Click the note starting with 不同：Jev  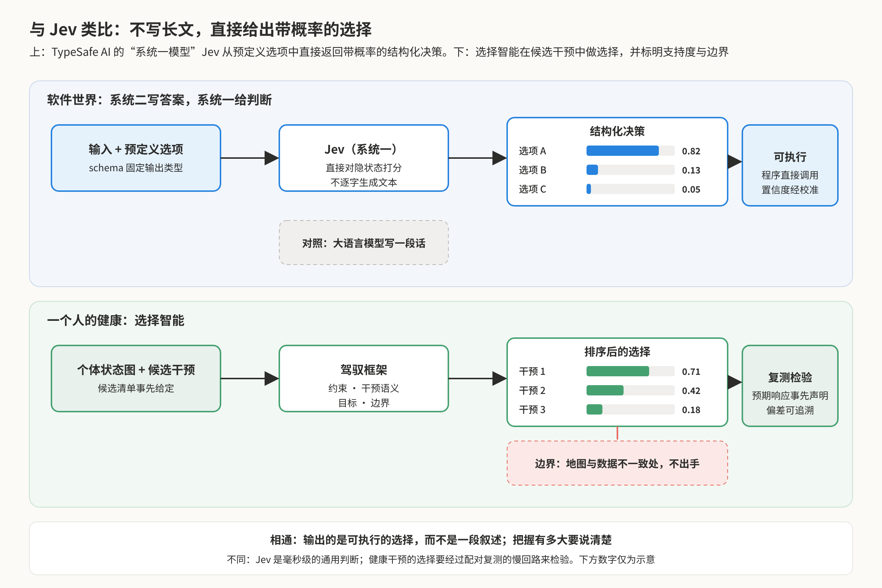[441, 559]
